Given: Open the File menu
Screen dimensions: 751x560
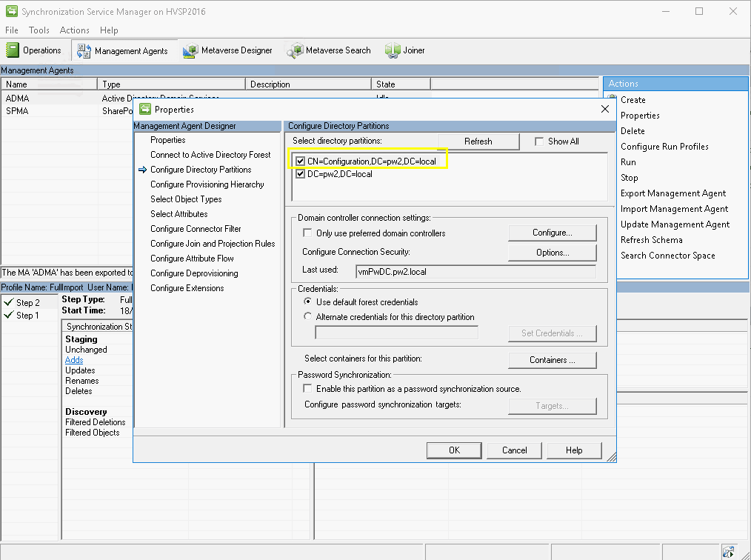Looking at the screenshot, I should pyautogui.click(x=12, y=30).
